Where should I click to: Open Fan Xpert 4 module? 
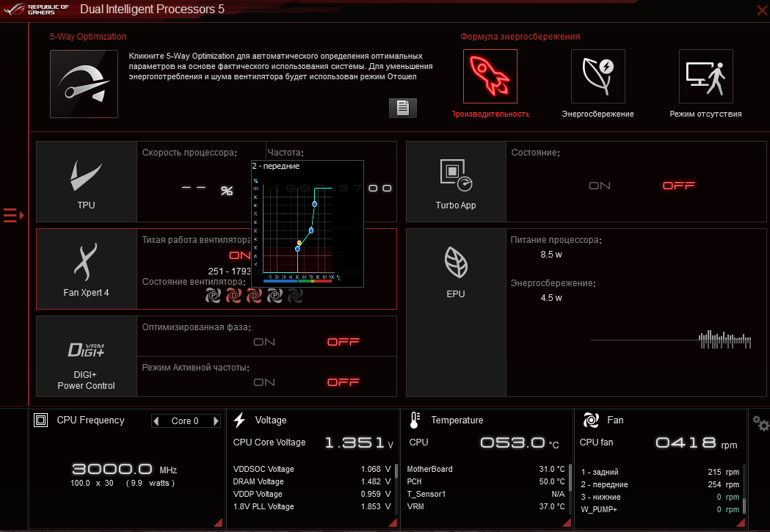pos(87,269)
